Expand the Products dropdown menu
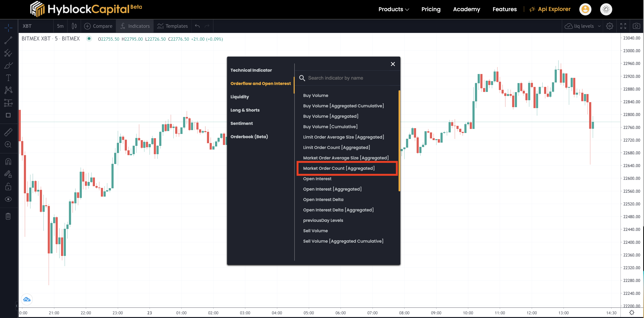Screen dimensions: 644x318 (393, 9)
